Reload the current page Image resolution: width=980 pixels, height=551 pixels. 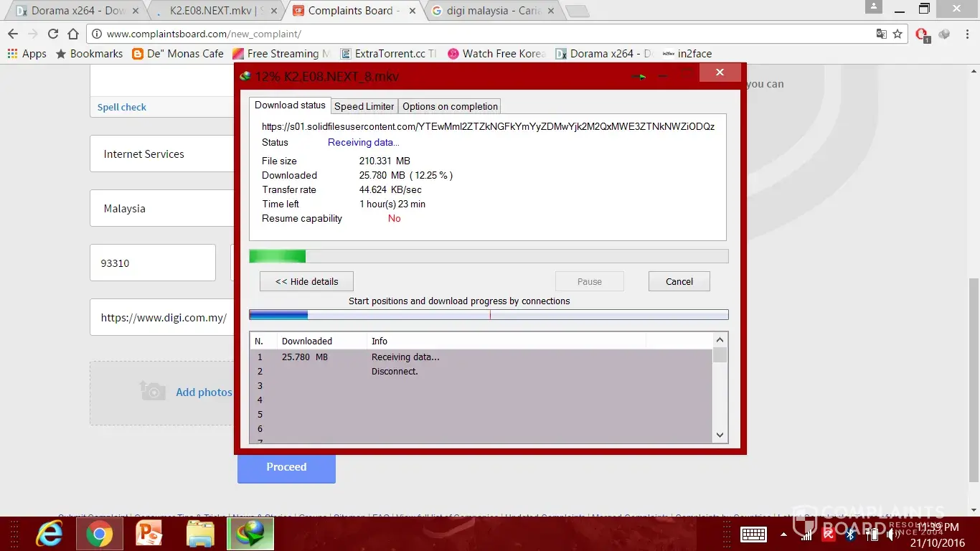pos(53,34)
